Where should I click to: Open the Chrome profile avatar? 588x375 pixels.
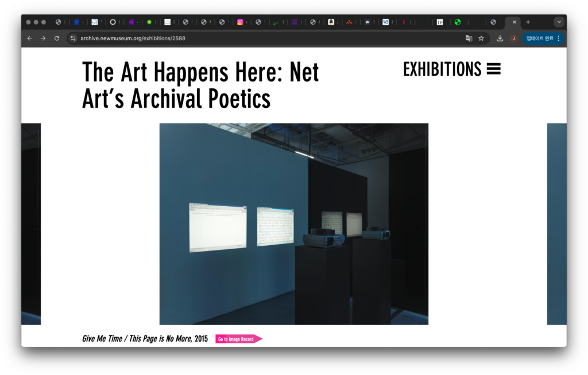(x=513, y=38)
